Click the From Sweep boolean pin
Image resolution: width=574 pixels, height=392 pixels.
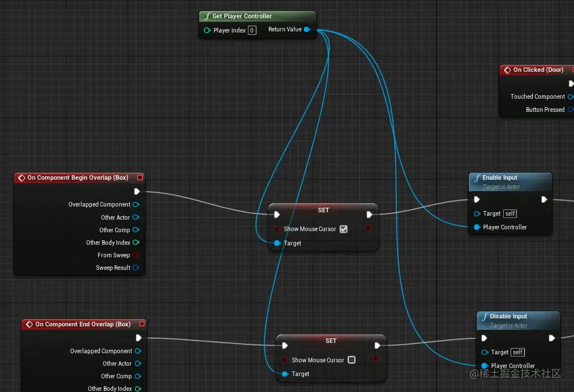[136, 255]
